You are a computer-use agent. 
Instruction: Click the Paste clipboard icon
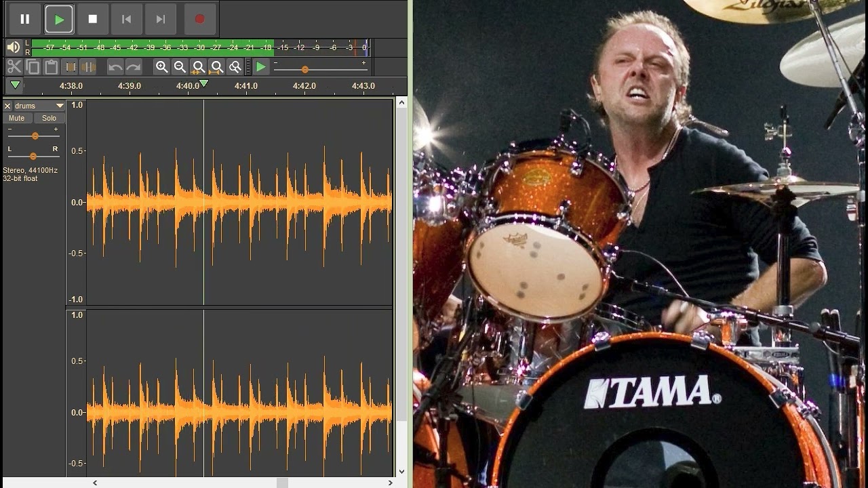tap(51, 66)
